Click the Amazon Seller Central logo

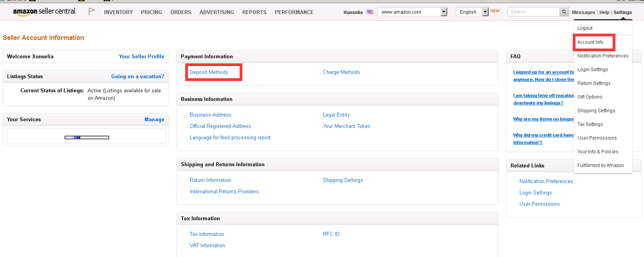[x=44, y=12]
